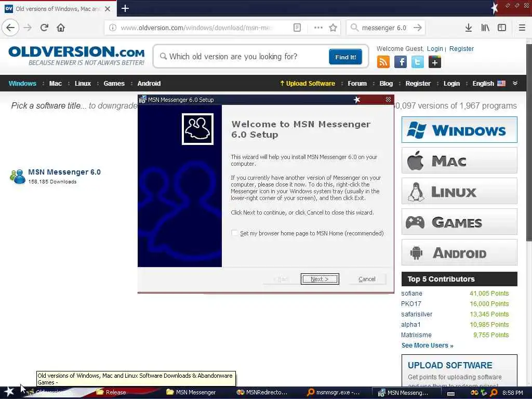532x399 pixels.
Task: Bookmark this page with the star icon
Action: pyautogui.click(x=333, y=28)
